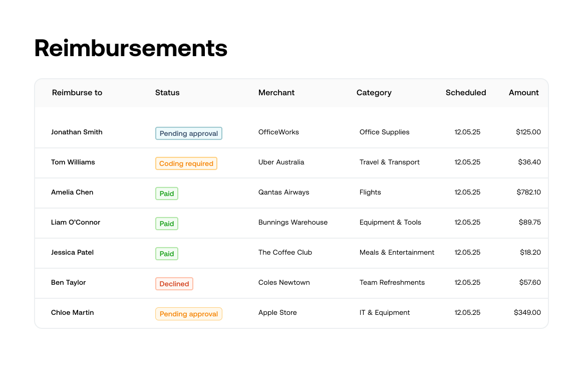Screen dimensions: 588x372
Task: Select the Qantas Airways merchant
Action: pos(284,193)
